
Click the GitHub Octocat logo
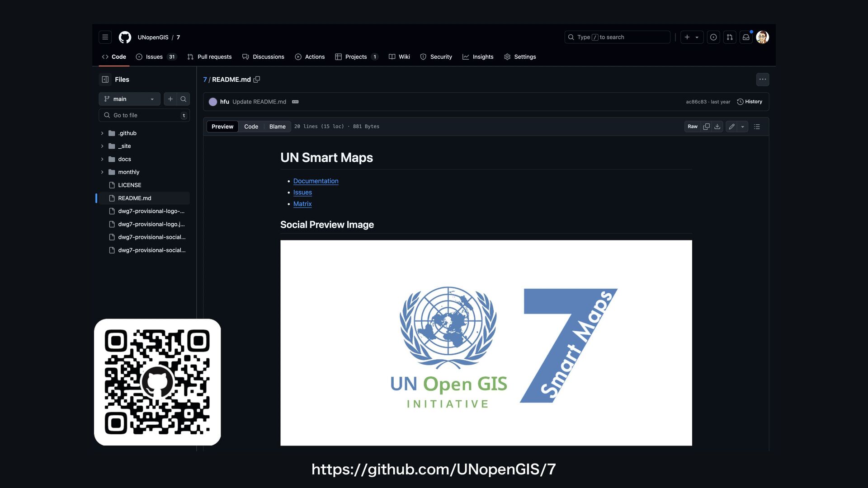click(x=125, y=37)
